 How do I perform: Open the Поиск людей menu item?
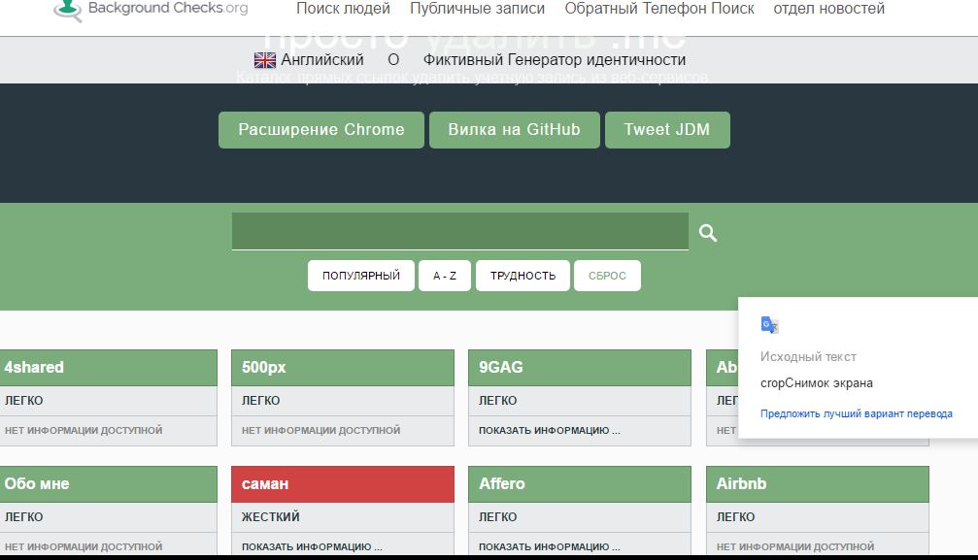pyautogui.click(x=343, y=9)
